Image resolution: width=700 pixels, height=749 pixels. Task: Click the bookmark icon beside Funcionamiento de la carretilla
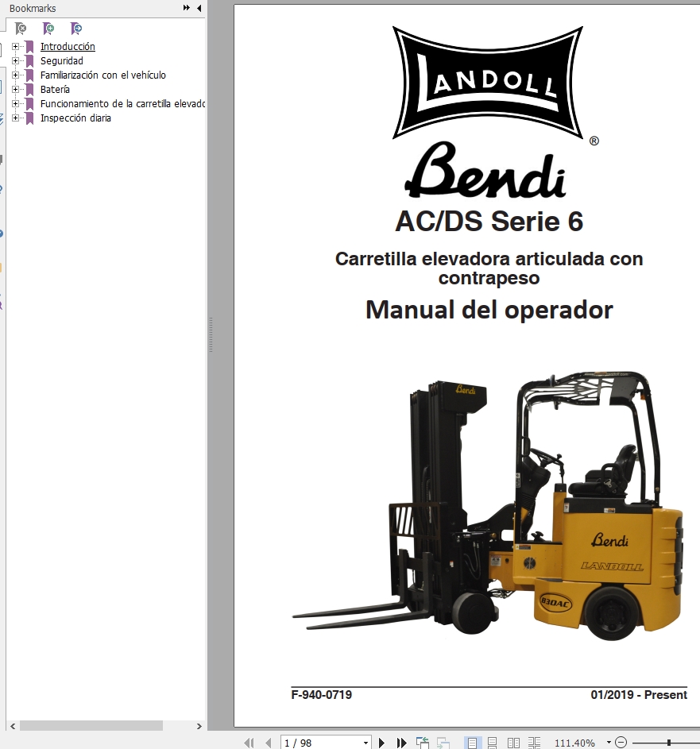pyautogui.click(x=29, y=104)
